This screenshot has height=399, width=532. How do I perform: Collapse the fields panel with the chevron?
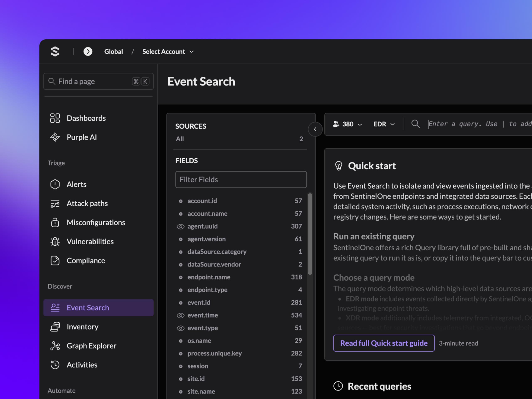point(315,129)
